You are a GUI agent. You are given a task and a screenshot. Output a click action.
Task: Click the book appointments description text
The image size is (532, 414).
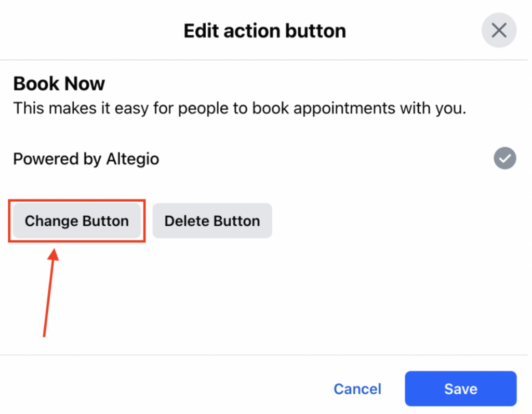pyautogui.click(x=240, y=108)
